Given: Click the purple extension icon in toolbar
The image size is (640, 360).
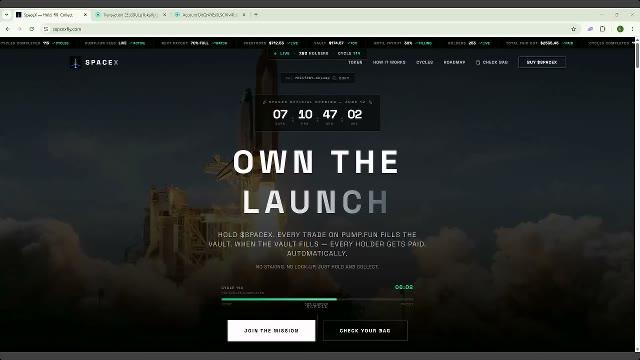Looking at the screenshot, I should [590, 29].
